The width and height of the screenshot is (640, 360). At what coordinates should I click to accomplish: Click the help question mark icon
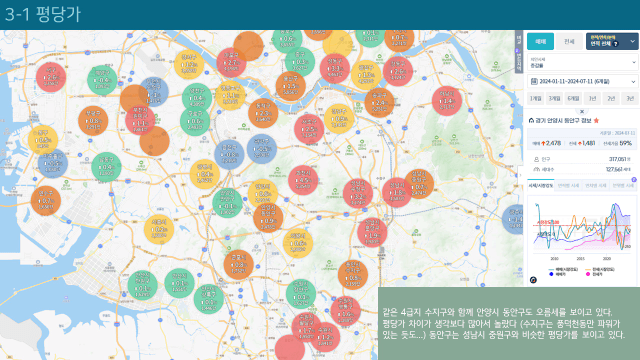click(x=616, y=44)
